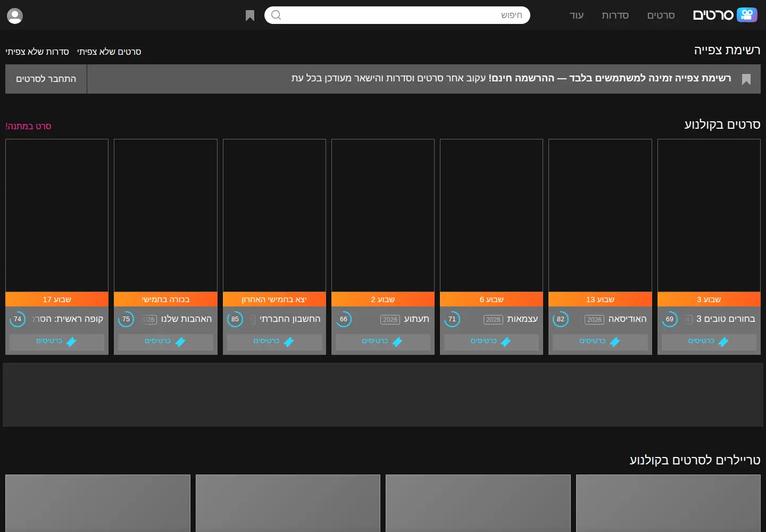Viewport: 766px width, 532px height.
Task: Click the סרטים camera logo icon
Action: [747, 15]
